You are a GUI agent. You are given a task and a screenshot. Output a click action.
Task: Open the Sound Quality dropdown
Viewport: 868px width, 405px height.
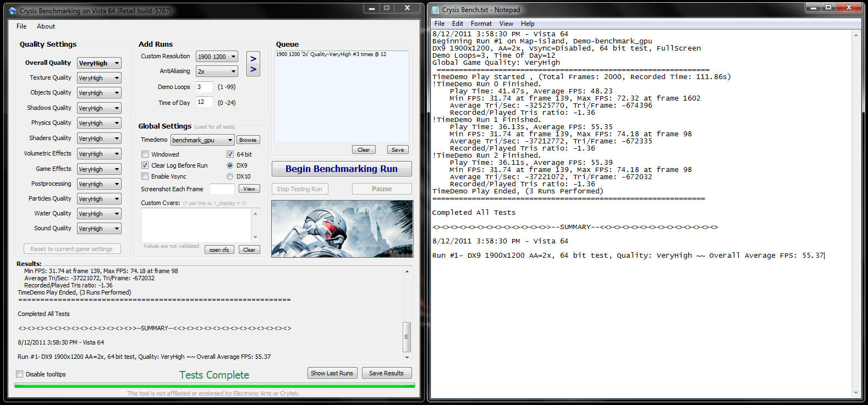[99, 229]
